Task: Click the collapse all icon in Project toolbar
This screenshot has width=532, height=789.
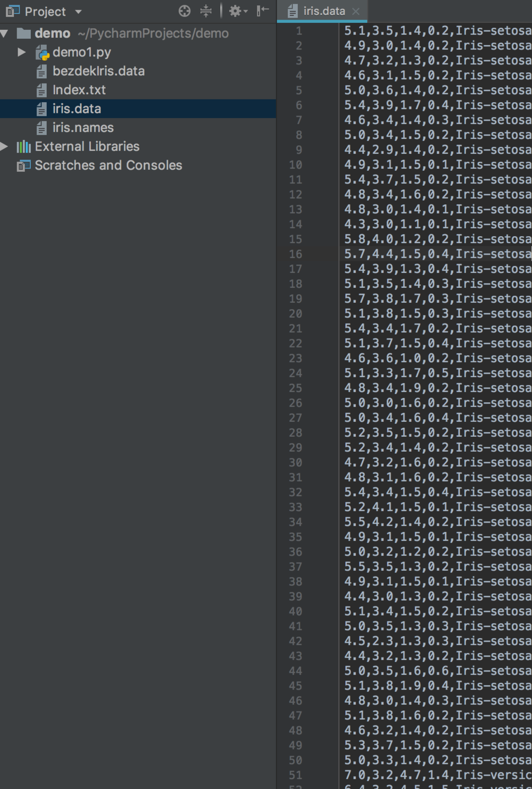Action: point(206,11)
